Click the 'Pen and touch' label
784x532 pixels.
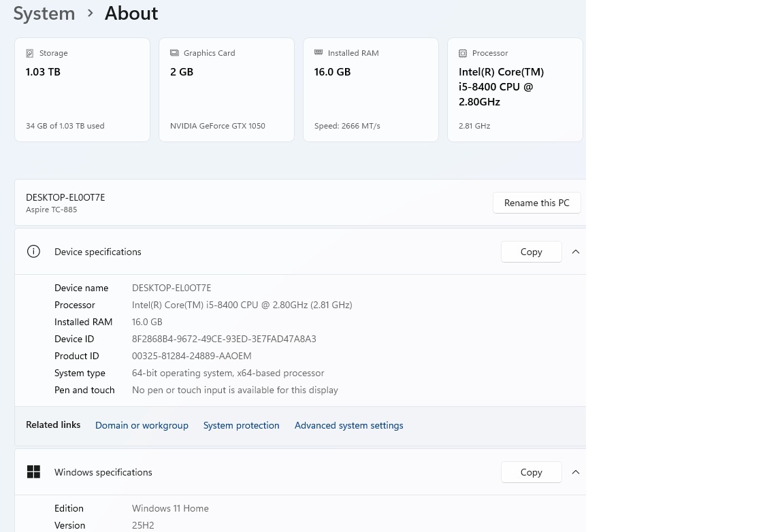[84, 390]
